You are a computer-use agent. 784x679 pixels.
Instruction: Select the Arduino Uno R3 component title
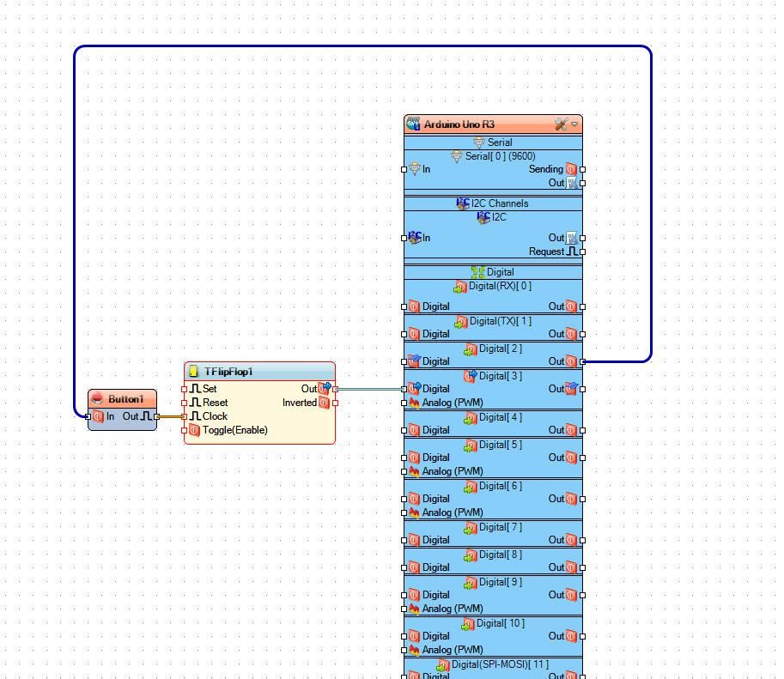[x=459, y=124]
